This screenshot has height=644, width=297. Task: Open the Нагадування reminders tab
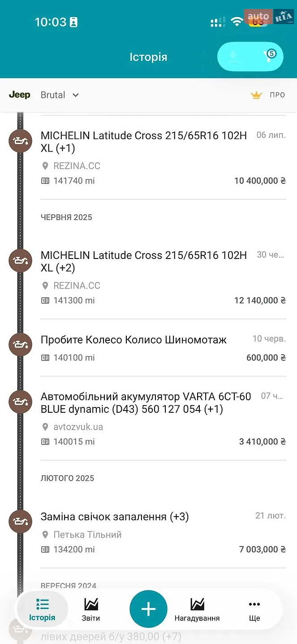pos(197,609)
